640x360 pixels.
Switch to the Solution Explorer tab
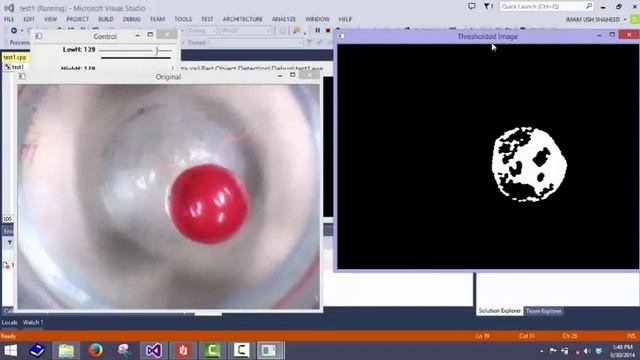tap(500, 311)
